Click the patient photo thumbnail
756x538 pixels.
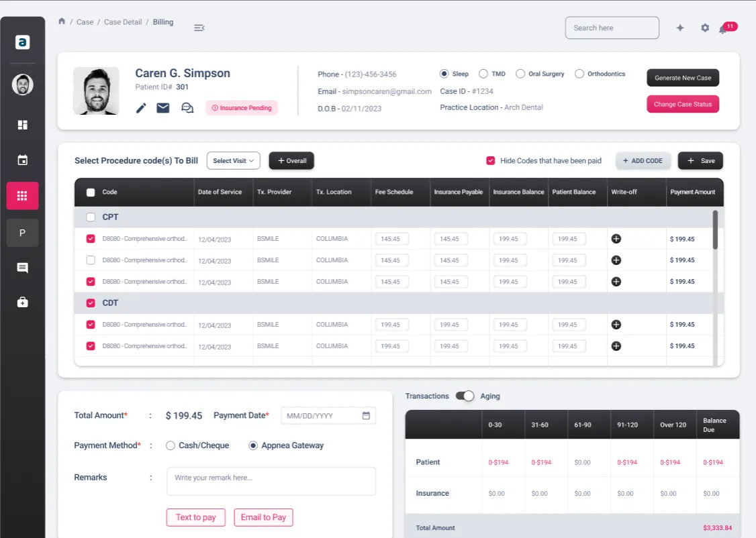click(97, 91)
